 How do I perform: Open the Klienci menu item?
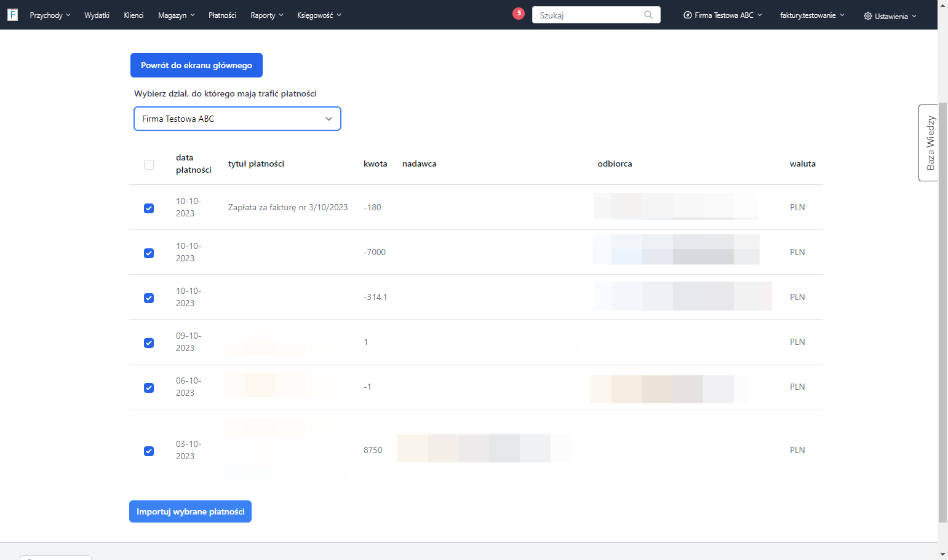[133, 15]
